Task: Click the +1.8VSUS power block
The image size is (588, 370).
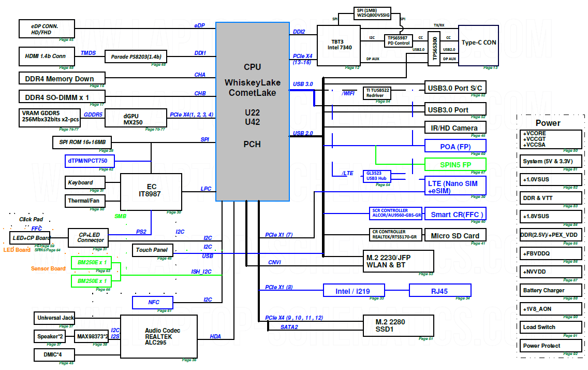Action: 551,217
